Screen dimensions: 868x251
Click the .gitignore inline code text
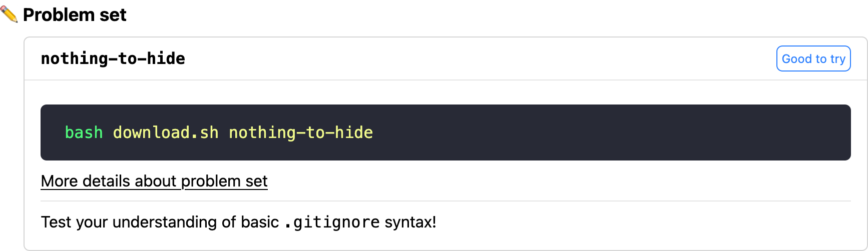click(332, 222)
